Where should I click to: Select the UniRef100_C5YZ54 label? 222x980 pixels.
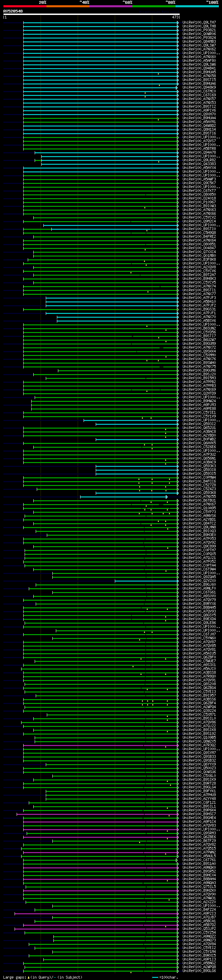tap(199, 932)
